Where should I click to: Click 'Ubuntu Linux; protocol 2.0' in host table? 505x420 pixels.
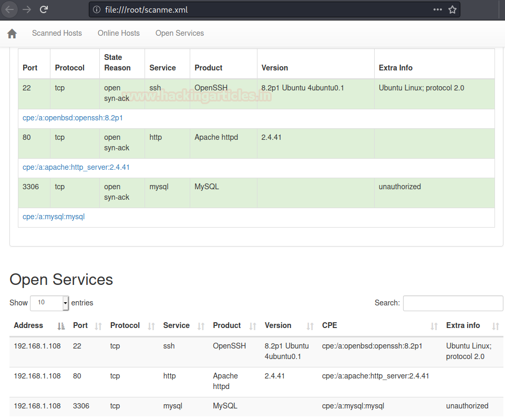(x=421, y=88)
